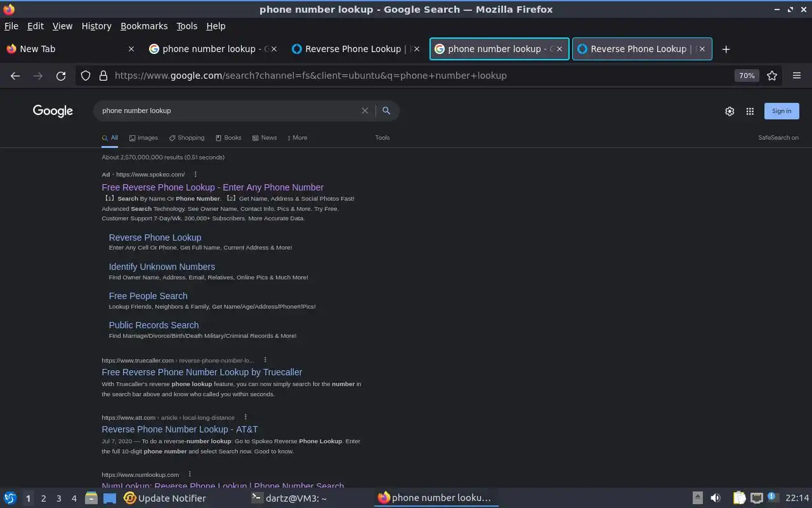Open the Bookmarks menu
Viewport: 812px width, 508px height.
pos(144,26)
